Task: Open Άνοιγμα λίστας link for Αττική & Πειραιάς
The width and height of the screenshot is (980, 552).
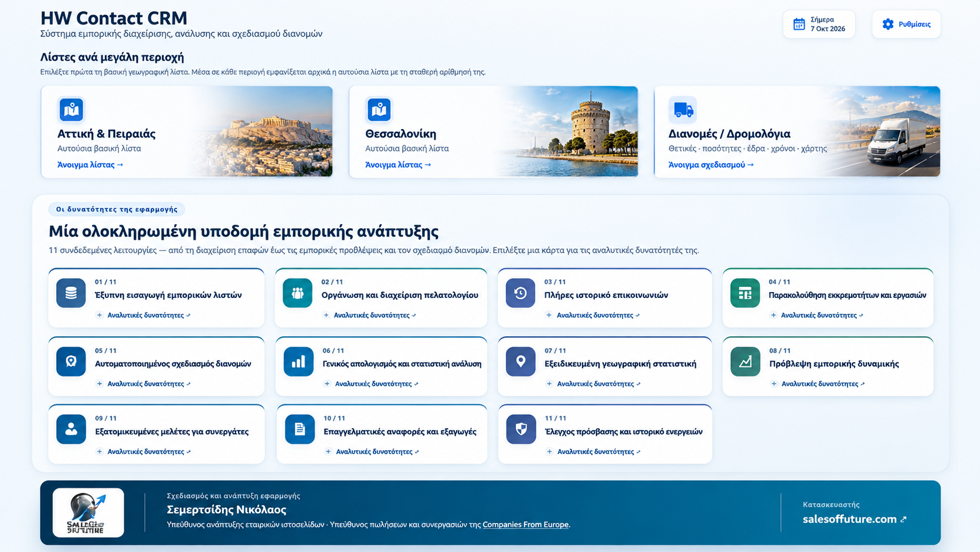Action: pyautogui.click(x=90, y=165)
